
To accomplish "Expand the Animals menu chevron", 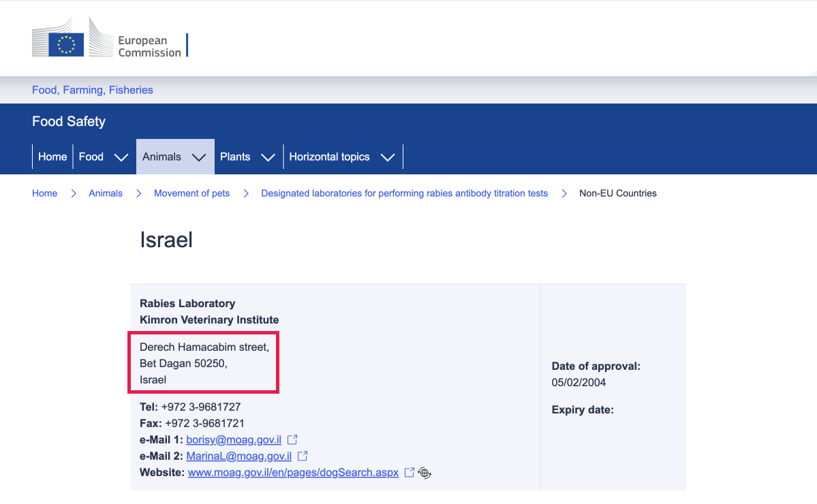I will click(x=199, y=157).
